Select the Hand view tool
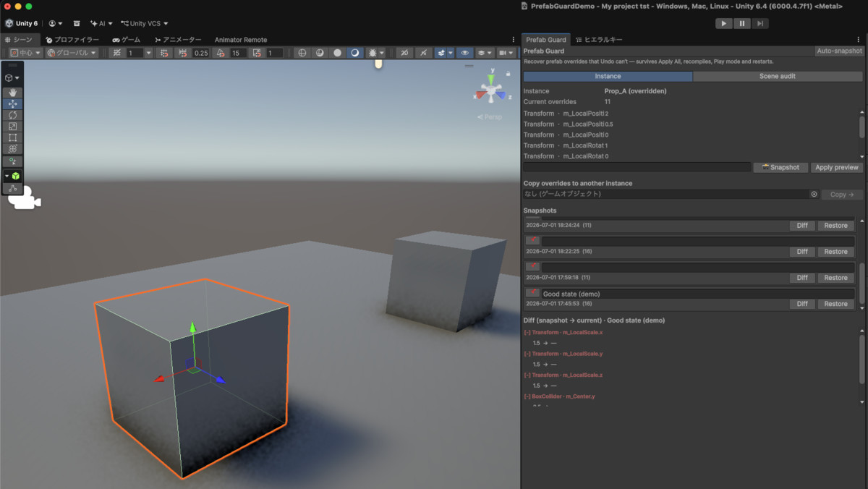The height and width of the screenshot is (489, 868). (x=12, y=93)
